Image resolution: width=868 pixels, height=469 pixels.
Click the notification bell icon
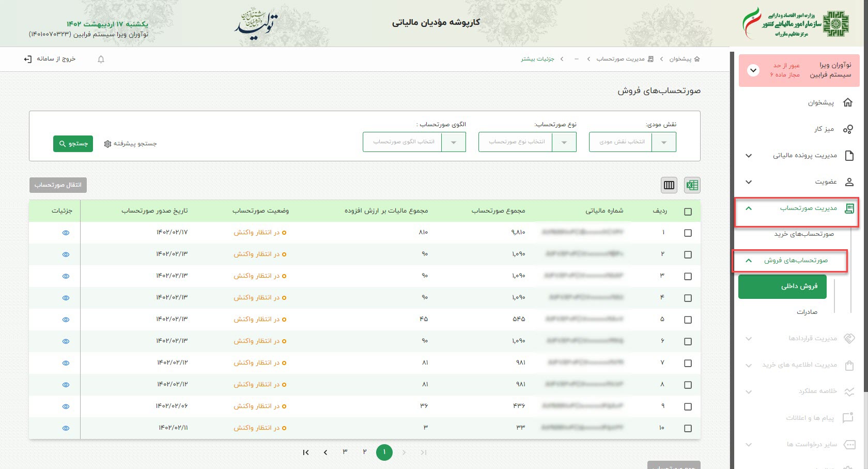[x=101, y=59]
